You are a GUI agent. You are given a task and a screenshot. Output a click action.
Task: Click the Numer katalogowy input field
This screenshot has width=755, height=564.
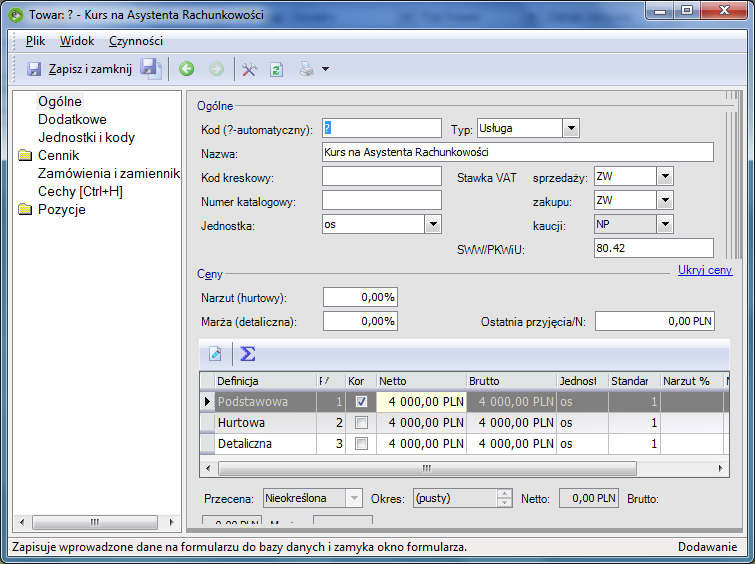coord(382,200)
